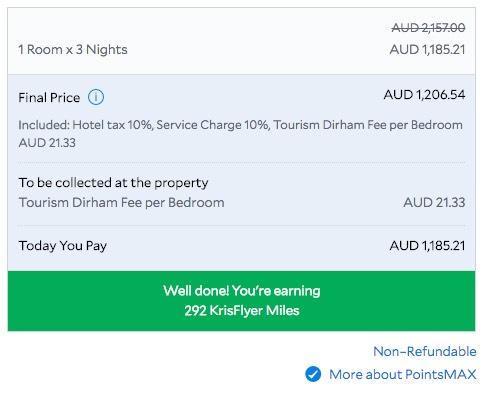The image size is (501, 395).
Task: Click the Non-Refundable policy link
Action: [425, 351]
